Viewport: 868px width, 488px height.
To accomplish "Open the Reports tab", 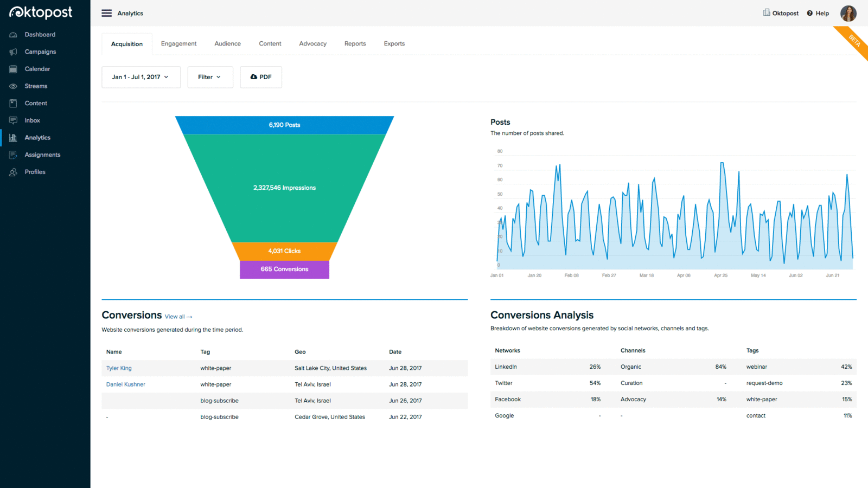I will pos(355,43).
